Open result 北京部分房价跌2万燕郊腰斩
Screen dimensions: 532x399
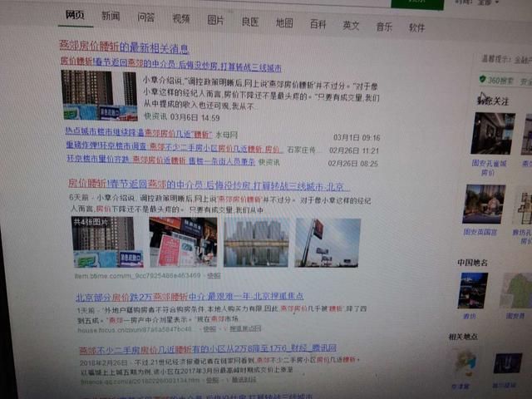pos(190,297)
